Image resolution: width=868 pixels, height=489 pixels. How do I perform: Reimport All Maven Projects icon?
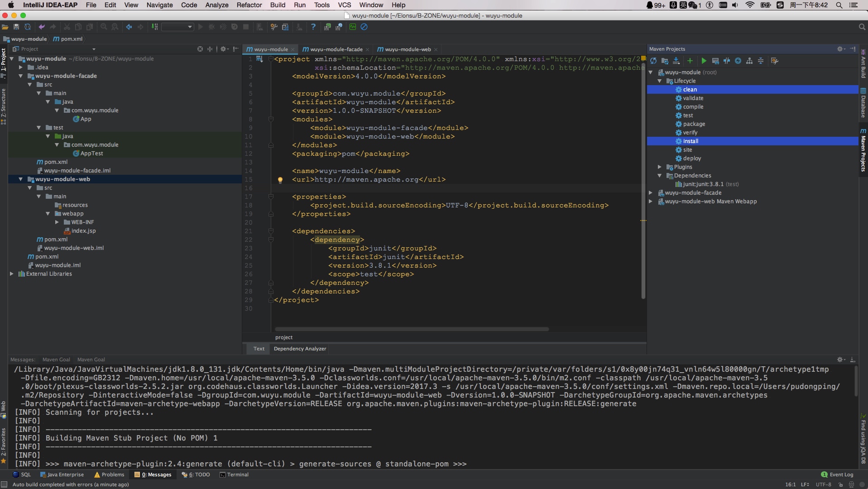tap(653, 61)
